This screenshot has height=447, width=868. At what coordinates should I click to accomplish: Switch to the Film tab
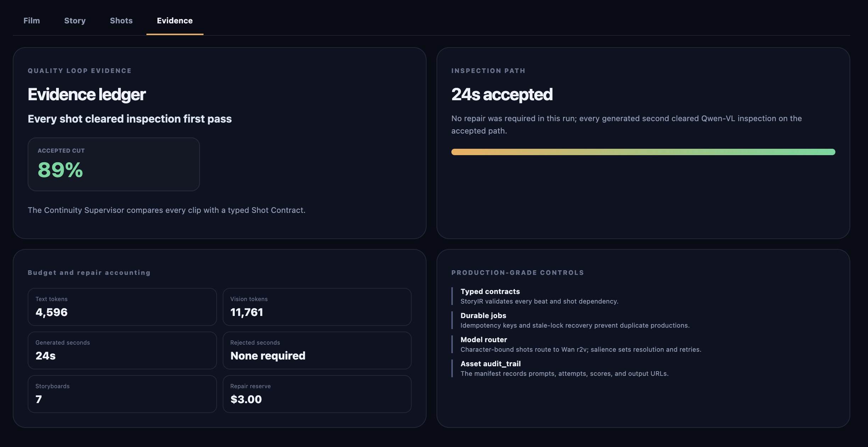(32, 21)
